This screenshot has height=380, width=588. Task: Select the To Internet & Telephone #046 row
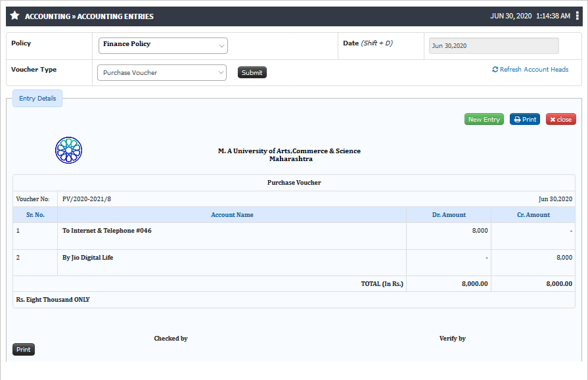[x=294, y=236]
